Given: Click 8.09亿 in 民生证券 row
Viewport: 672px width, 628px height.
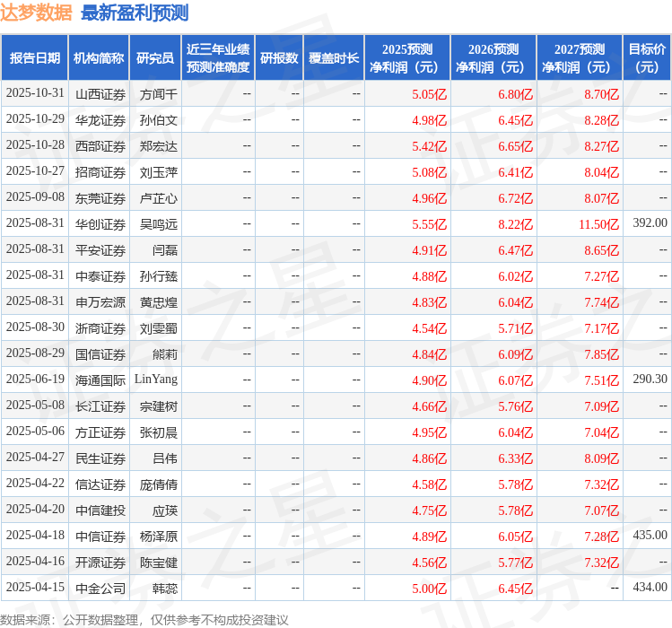Looking at the screenshot, I should pos(601,458).
